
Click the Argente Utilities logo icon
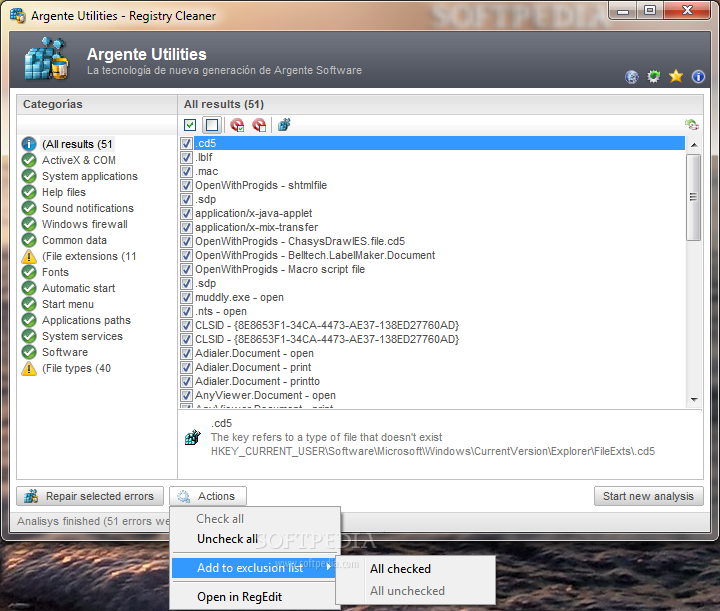(x=46, y=59)
